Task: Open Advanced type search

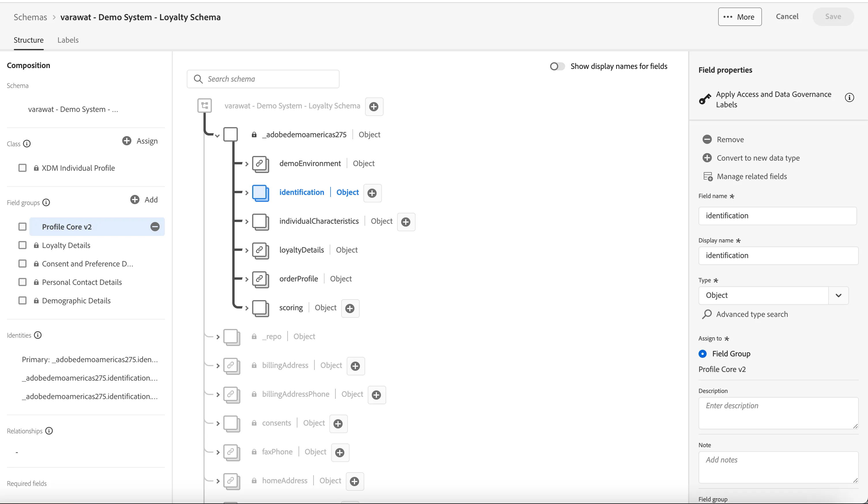Action: coord(745,314)
